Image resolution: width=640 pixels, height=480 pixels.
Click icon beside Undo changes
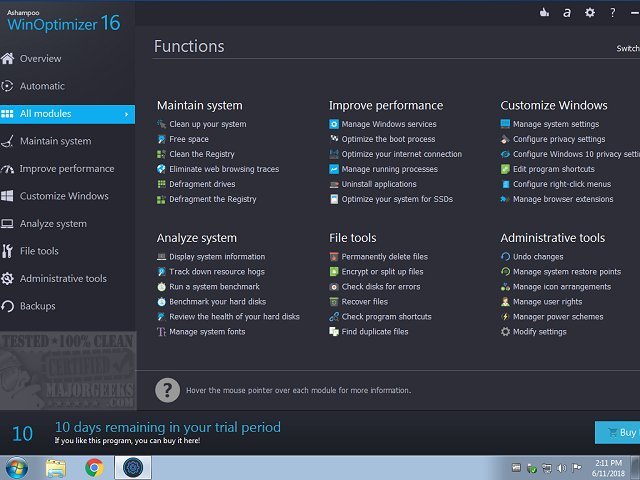point(505,257)
